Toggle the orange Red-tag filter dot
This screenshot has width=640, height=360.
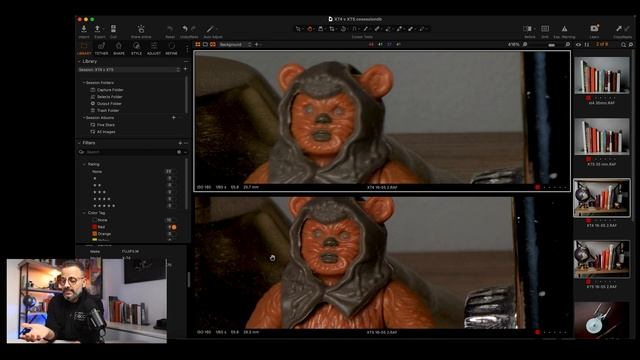click(174, 227)
